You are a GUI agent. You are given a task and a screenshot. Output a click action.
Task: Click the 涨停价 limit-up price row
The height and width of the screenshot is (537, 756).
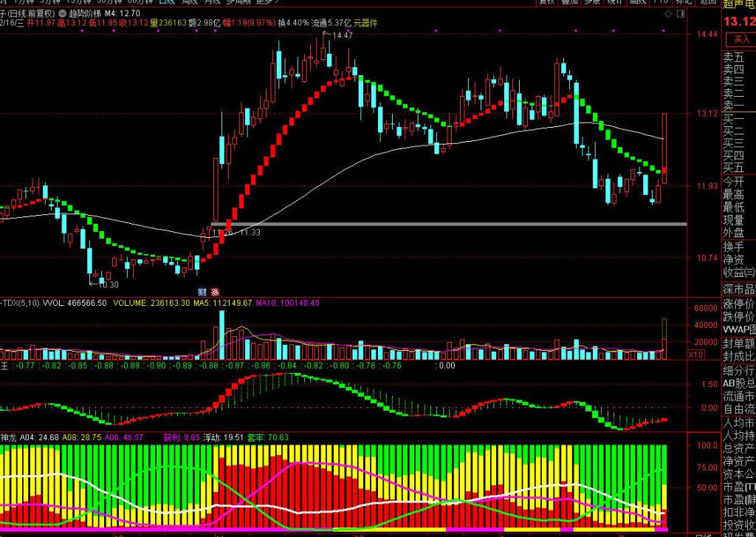pos(738,303)
